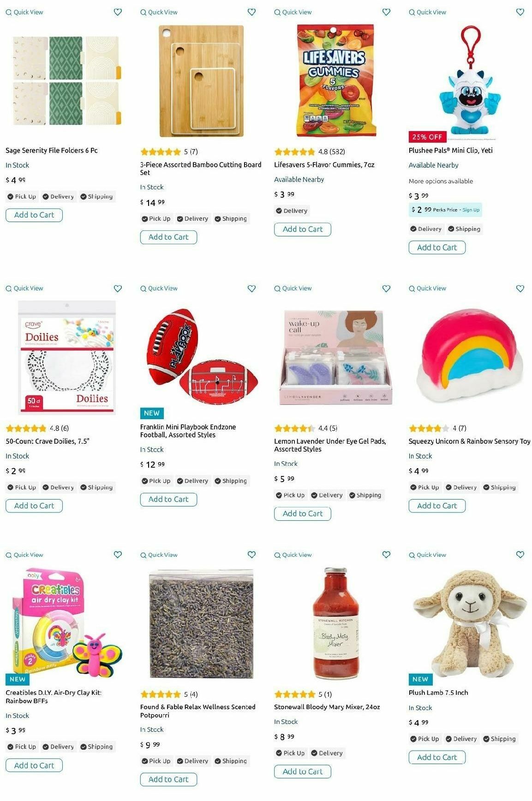Add Plushee Pals Yeti to cart
This screenshot has width=532, height=801.
coord(437,247)
